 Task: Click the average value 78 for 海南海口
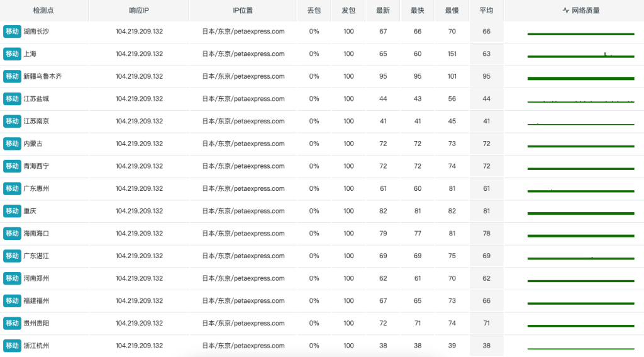[486, 233]
